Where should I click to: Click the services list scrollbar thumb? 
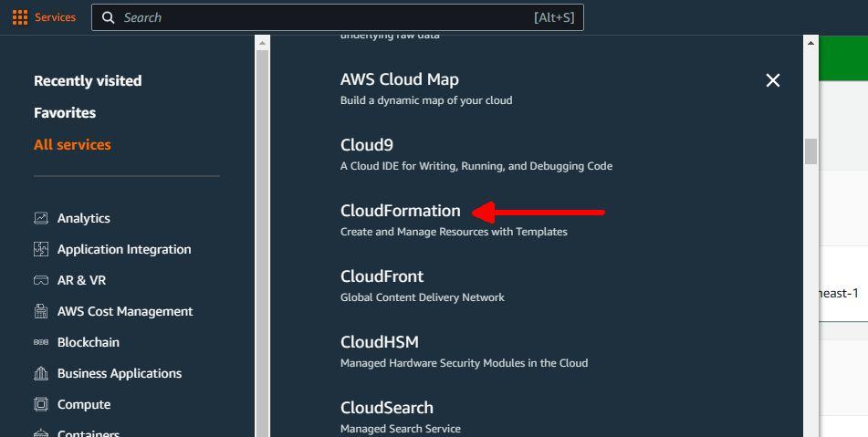coord(810,151)
